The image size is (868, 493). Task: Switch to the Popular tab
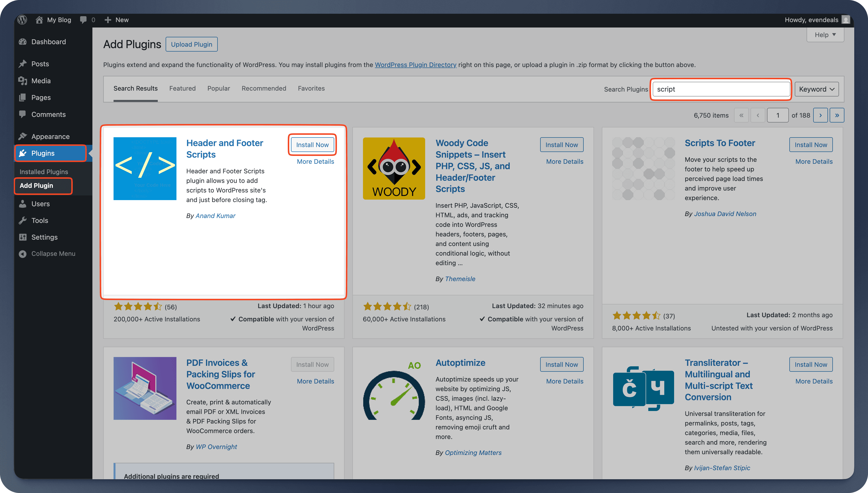pyautogui.click(x=218, y=88)
